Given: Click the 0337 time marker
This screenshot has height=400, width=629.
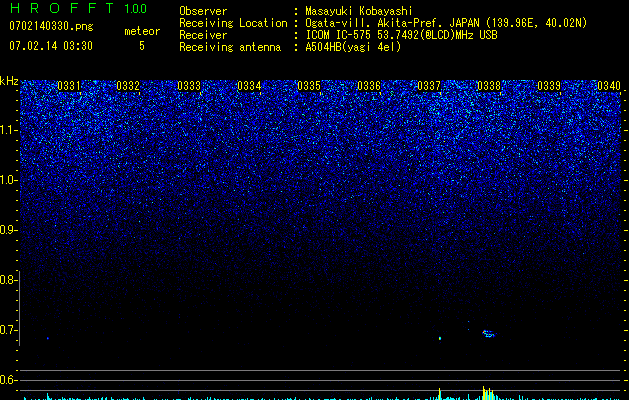Looking at the screenshot, I should 429,86.
